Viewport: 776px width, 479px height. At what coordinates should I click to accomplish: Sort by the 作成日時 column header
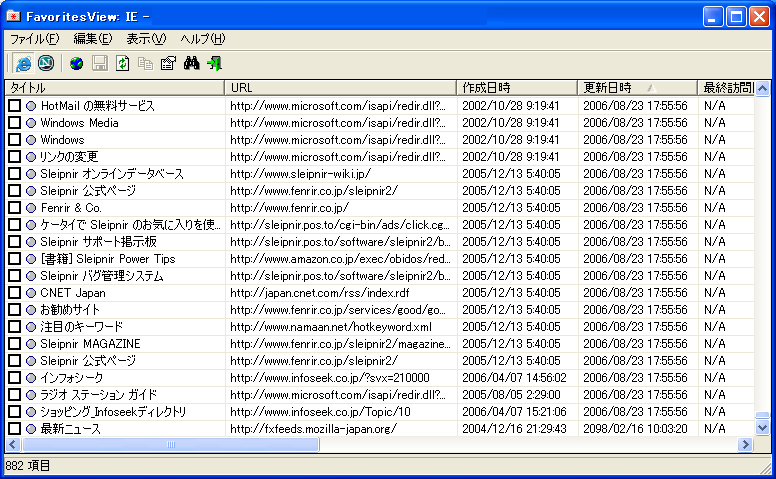tap(517, 88)
